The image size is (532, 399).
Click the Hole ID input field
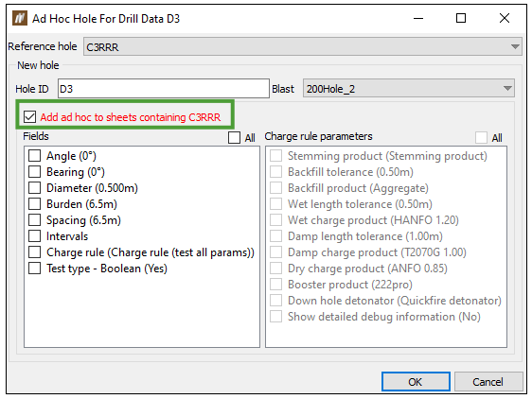pos(164,89)
